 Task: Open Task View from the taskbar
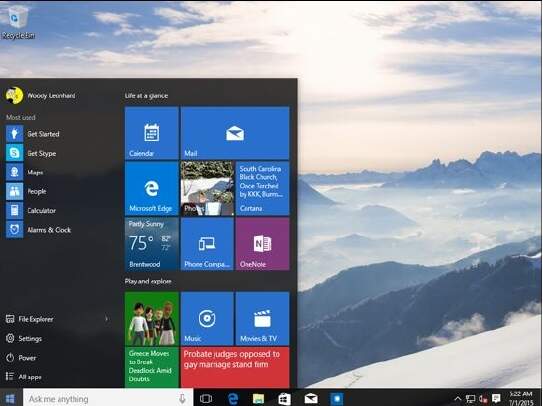click(x=206, y=399)
